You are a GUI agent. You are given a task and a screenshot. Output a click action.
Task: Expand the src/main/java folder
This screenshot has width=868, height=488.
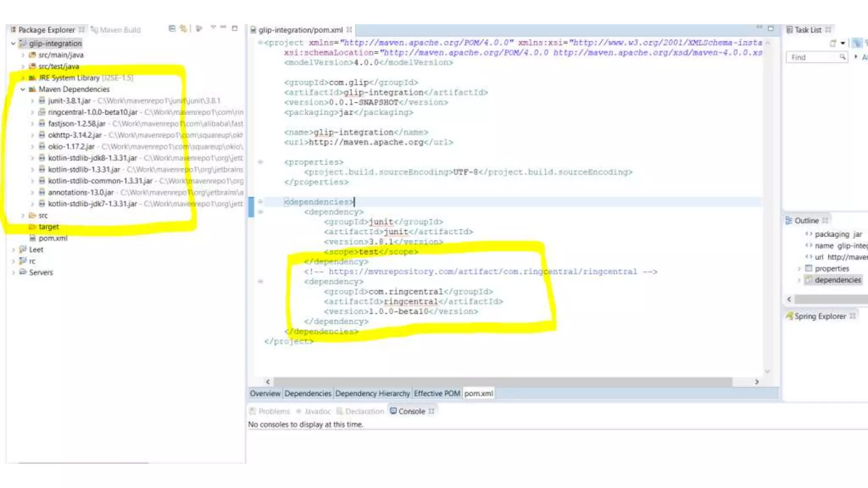23,55
